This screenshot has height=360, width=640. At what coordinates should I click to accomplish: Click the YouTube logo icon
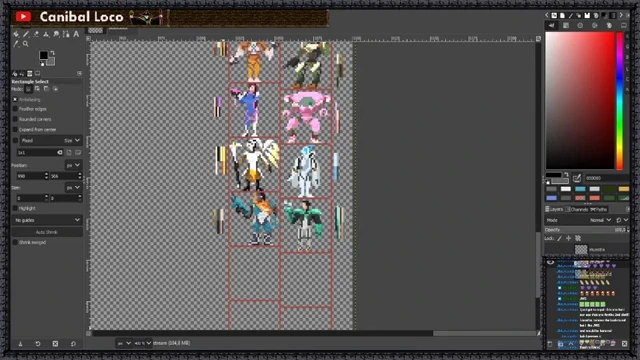[x=23, y=17]
